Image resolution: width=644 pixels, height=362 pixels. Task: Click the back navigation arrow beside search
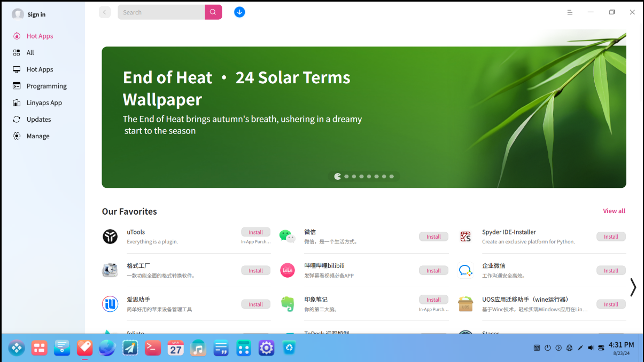(x=105, y=12)
